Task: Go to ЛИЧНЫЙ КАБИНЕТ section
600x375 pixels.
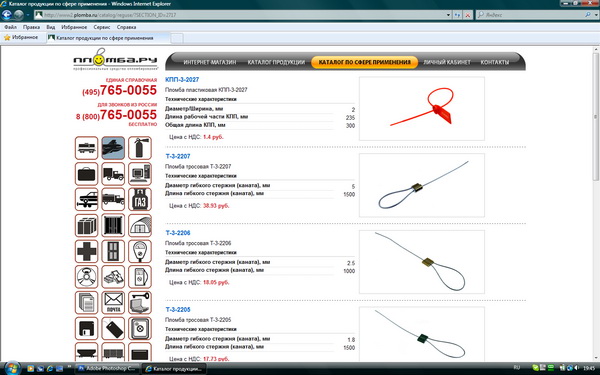Action: [x=447, y=62]
